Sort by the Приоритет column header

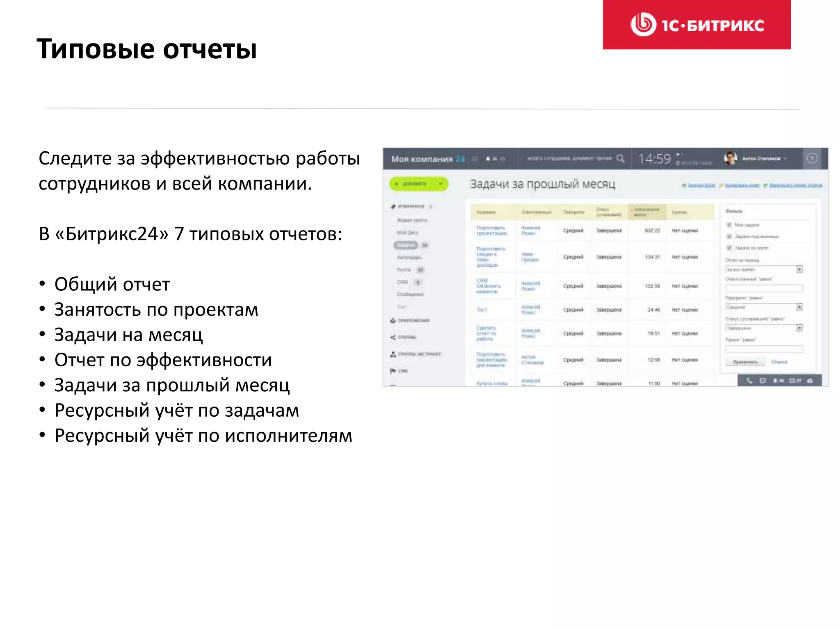573,212
